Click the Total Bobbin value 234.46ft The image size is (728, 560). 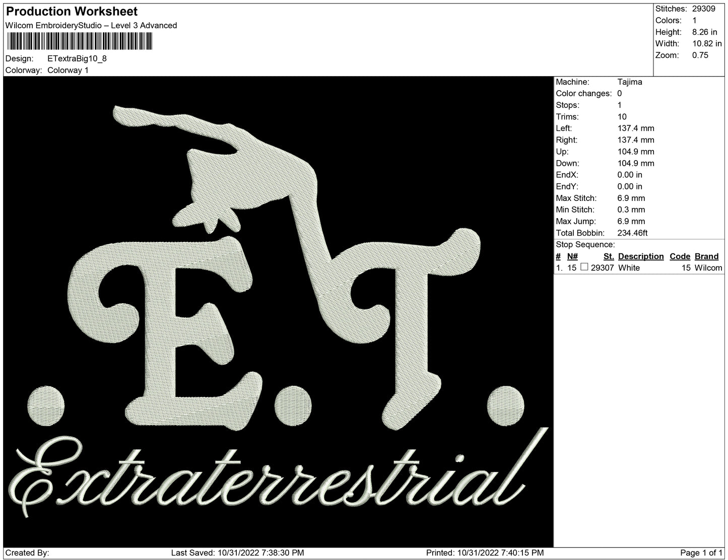(633, 233)
